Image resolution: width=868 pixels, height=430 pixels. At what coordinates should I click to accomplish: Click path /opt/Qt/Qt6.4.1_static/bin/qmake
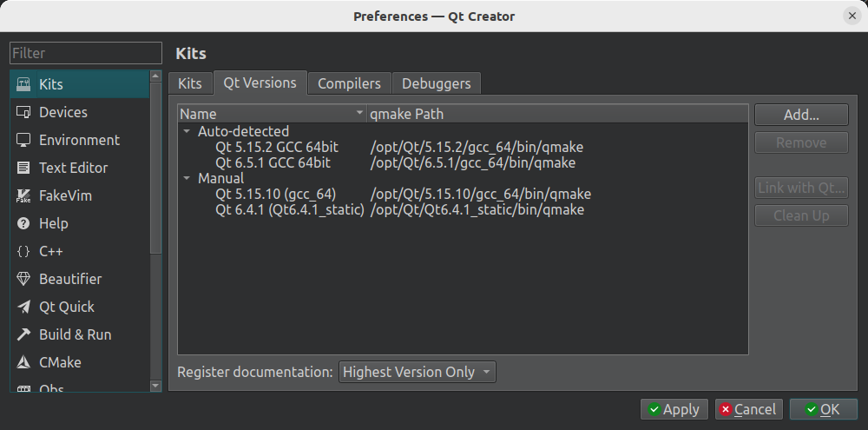point(477,210)
